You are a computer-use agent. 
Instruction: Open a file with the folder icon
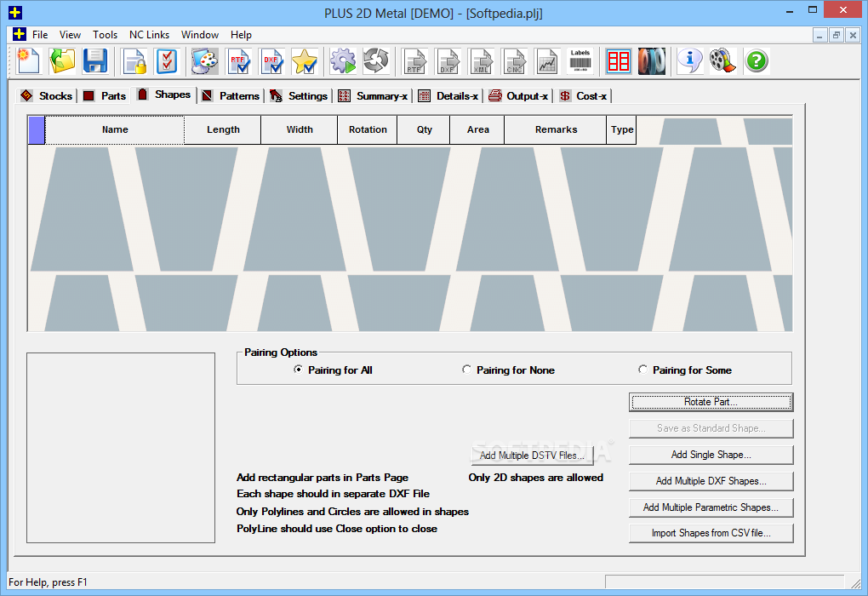click(x=62, y=61)
